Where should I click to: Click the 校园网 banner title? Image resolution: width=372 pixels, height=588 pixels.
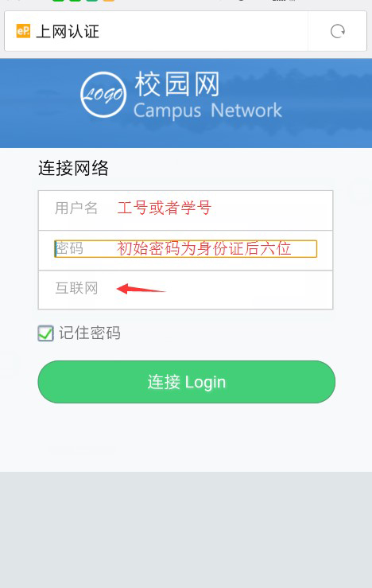(177, 84)
